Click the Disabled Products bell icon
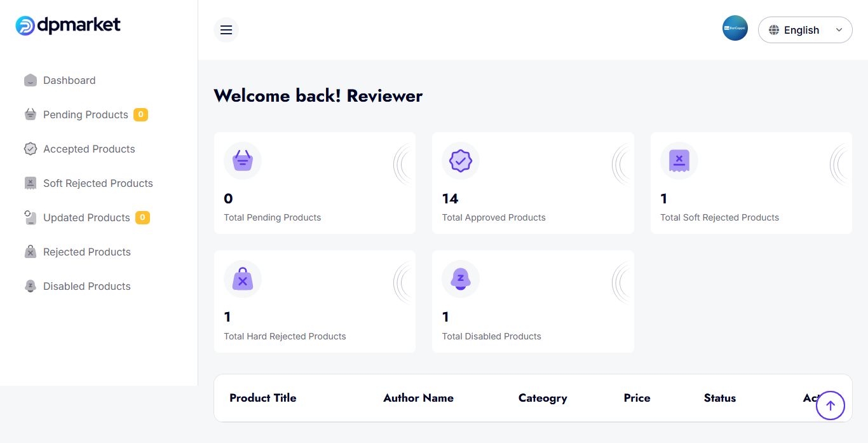Image resolution: width=868 pixels, height=443 pixels. coord(31,286)
